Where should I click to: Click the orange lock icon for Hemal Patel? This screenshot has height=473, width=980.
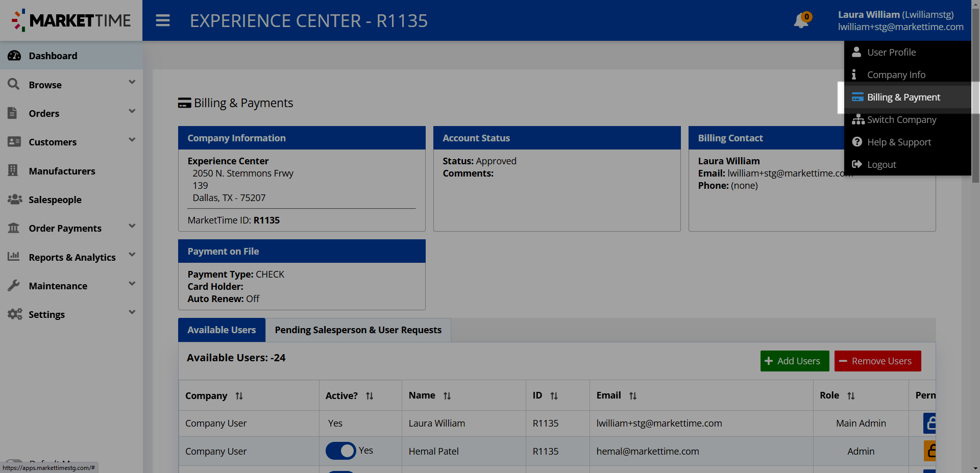930,451
